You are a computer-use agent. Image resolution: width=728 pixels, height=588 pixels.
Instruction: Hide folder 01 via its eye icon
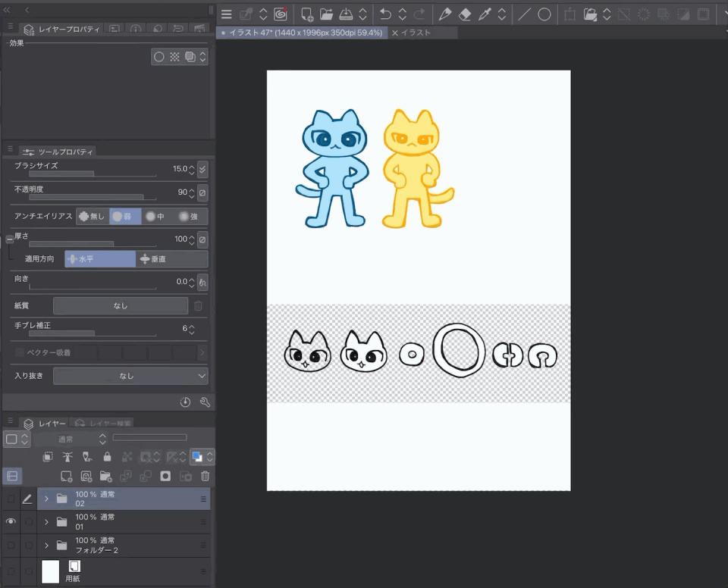(x=11, y=521)
